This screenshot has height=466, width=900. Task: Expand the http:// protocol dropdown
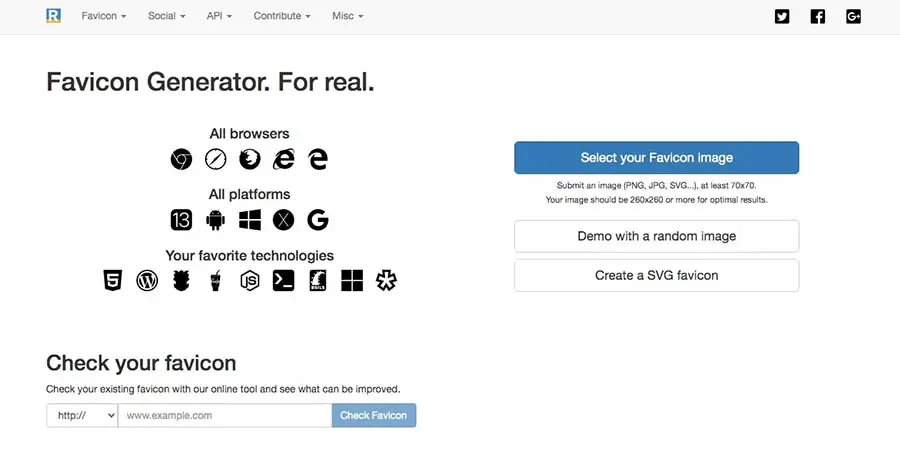(82, 416)
